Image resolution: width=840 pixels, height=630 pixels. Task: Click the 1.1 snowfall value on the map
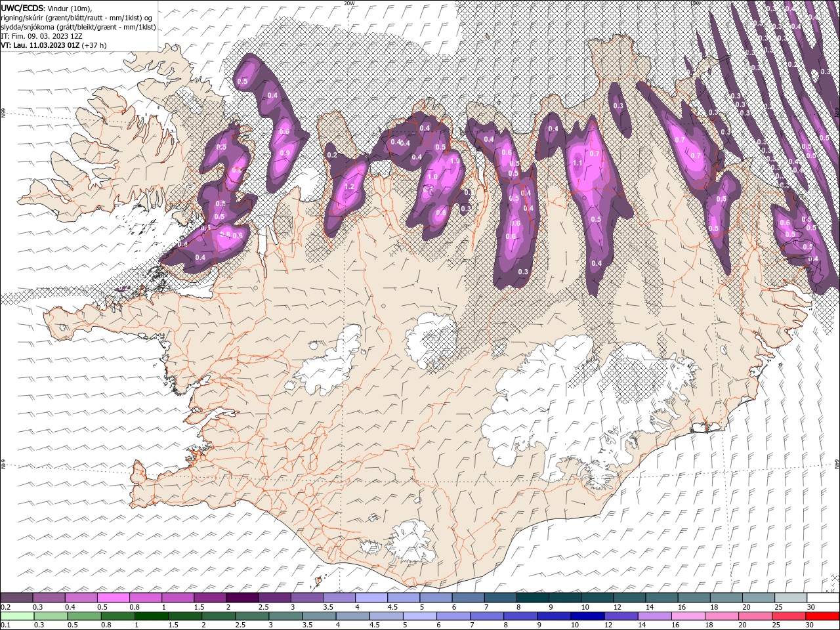coord(577,163)
